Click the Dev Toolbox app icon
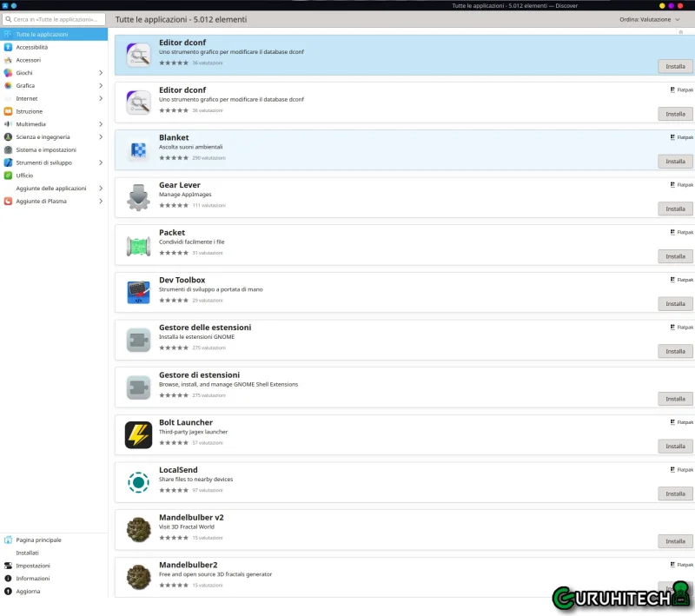 pos(138,293)
